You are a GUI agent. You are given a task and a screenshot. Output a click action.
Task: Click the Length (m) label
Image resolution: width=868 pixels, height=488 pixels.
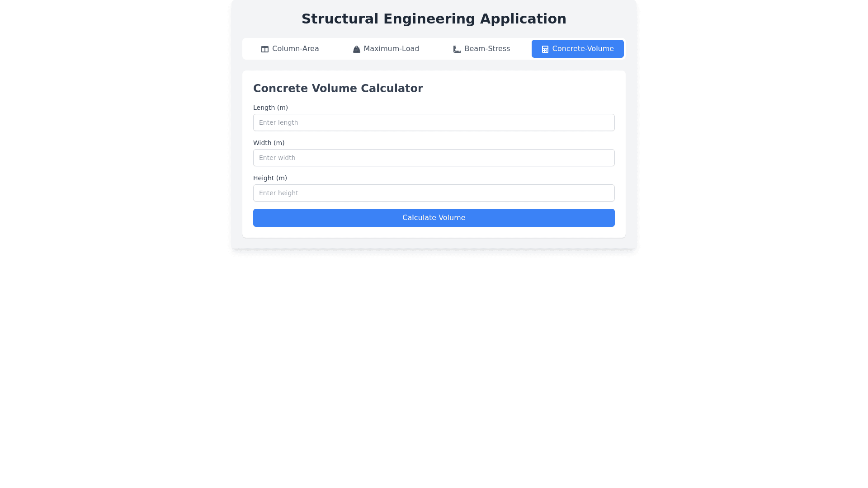(x=270, y=108)
